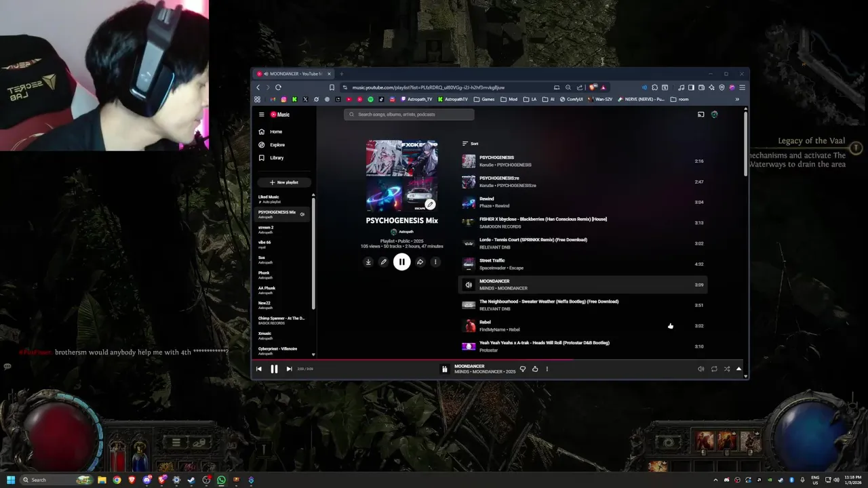Screen dimensions: 868x488
Task: Skip to the next track
Action: click(x=289, y=369)
